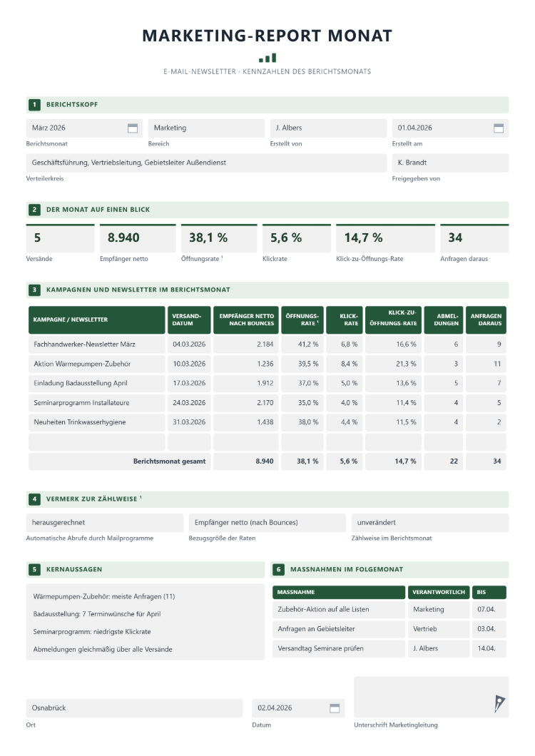Viewport: 535px width, 756px height.
Task: Click the Versandtag Seminare prüfen cell
Action: (x=339, y=649)
